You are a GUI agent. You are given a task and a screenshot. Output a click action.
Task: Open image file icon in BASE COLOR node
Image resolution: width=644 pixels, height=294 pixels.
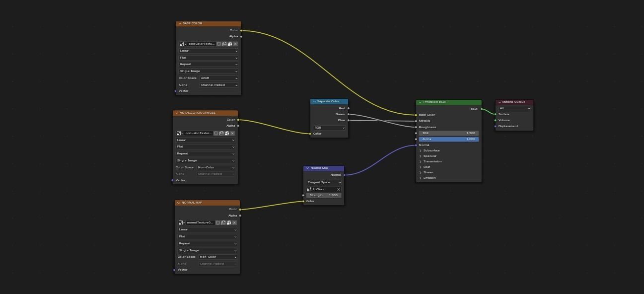(230, 44)
